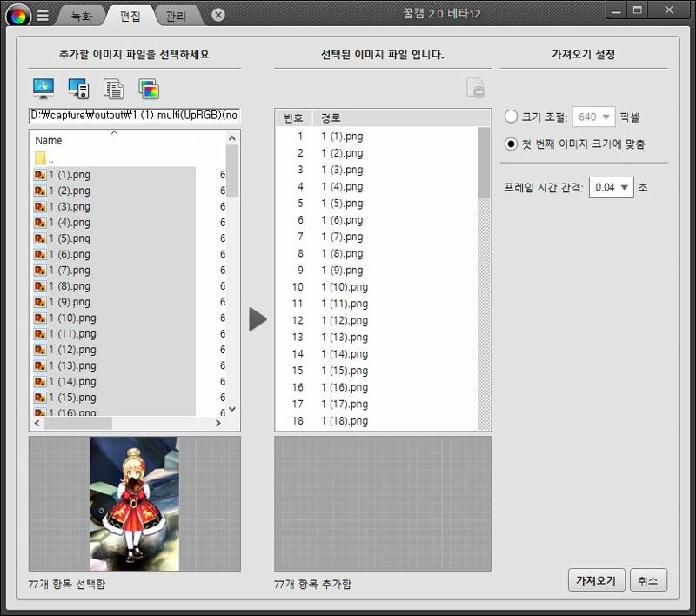The image size is (696, 616).
Task: Select row 1 '1 (1).png' in selected list
Action: (377, 137)
